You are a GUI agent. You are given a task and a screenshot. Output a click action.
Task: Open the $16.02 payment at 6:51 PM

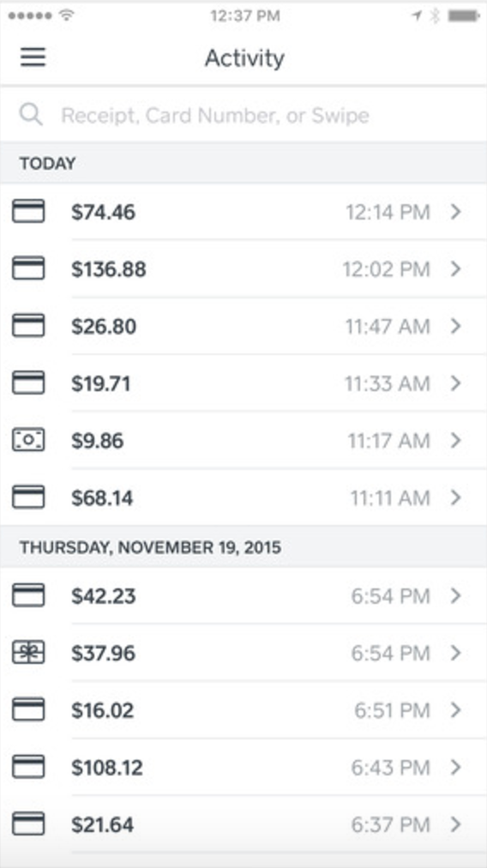pos(243,710)
